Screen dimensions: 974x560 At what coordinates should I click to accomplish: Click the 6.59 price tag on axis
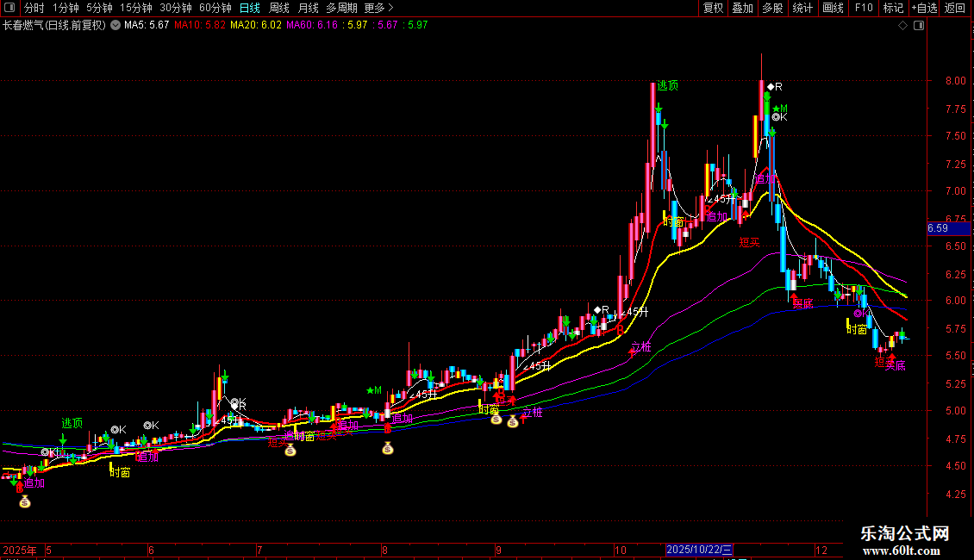(948, 228)
